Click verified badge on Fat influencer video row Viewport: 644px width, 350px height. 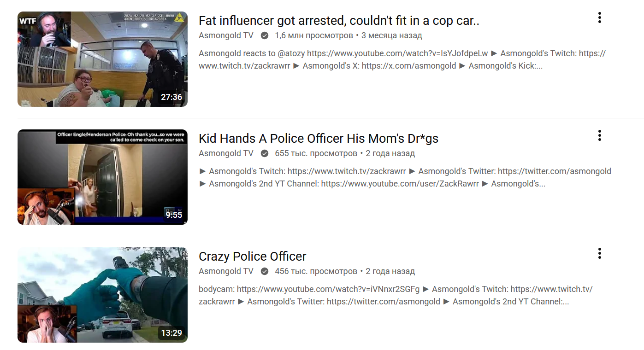(265, 35)
